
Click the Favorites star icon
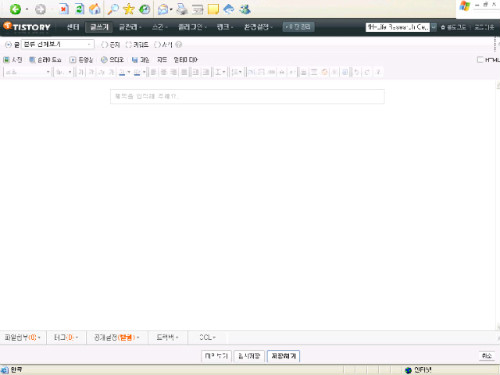point(129,9)
